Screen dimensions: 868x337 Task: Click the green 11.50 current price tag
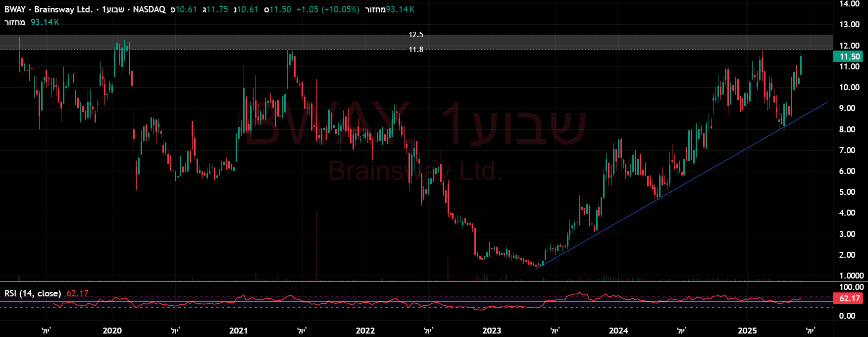coord(849,56)
